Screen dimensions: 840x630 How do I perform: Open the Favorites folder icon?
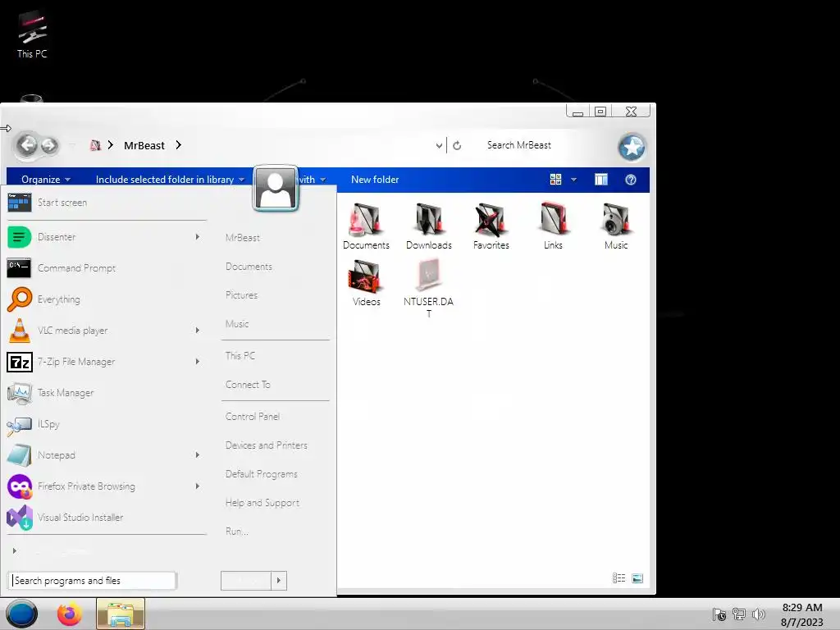491,226
